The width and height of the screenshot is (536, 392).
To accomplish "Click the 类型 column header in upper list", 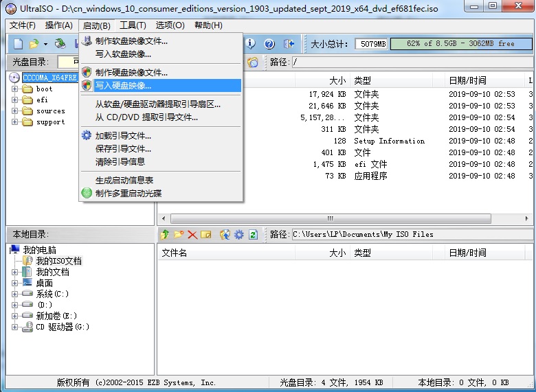I will point(391,80).
